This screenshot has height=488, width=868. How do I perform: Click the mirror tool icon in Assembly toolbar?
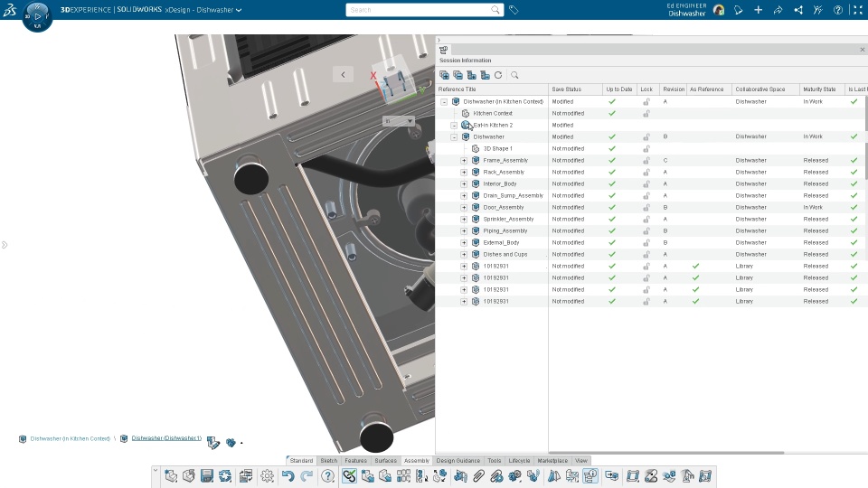[553, 476]
